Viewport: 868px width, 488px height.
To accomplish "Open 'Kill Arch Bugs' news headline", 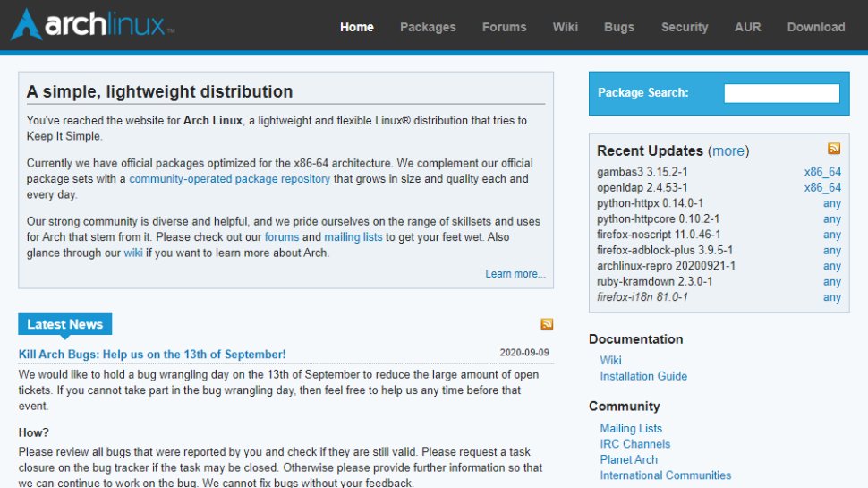I will 152,355.
